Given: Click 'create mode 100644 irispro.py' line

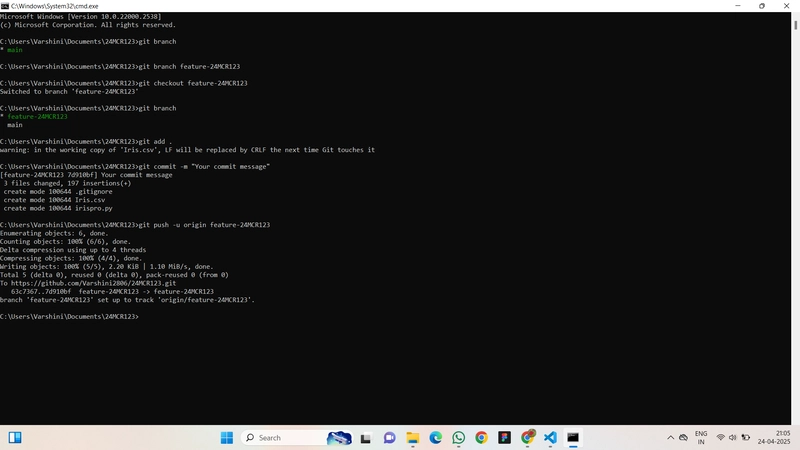Looking at the screenshot, I should click(58, 209).
